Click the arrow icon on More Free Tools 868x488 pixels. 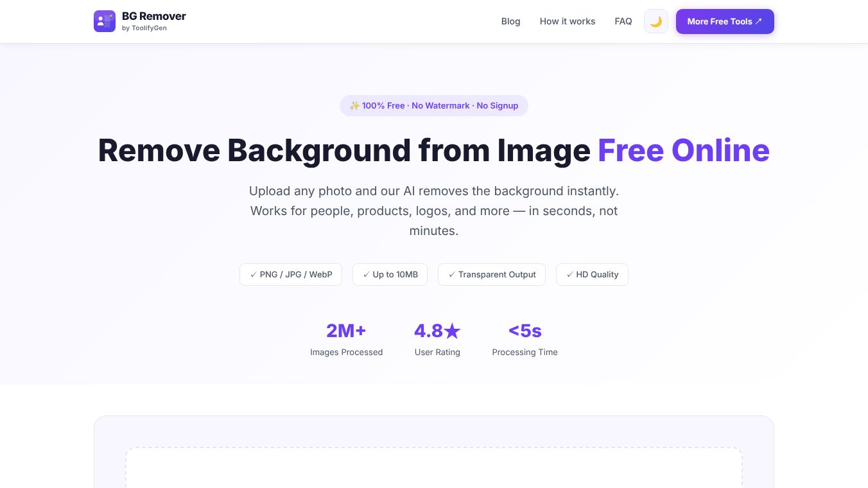pyautogui.click(x=759, y=21)
